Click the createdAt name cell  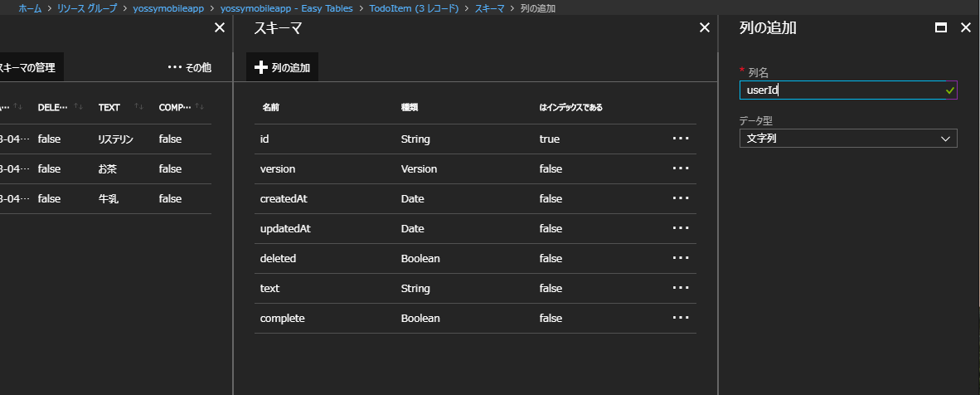pos(283,198)
